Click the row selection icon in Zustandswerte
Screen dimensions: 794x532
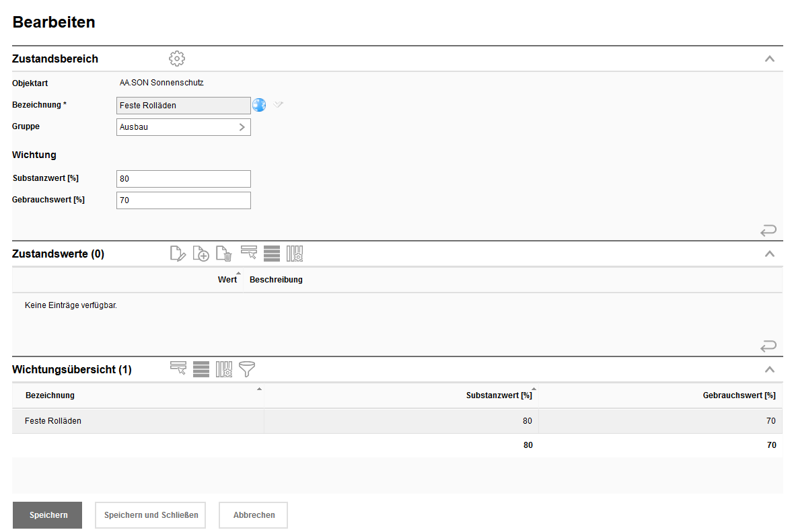point(248,253)
